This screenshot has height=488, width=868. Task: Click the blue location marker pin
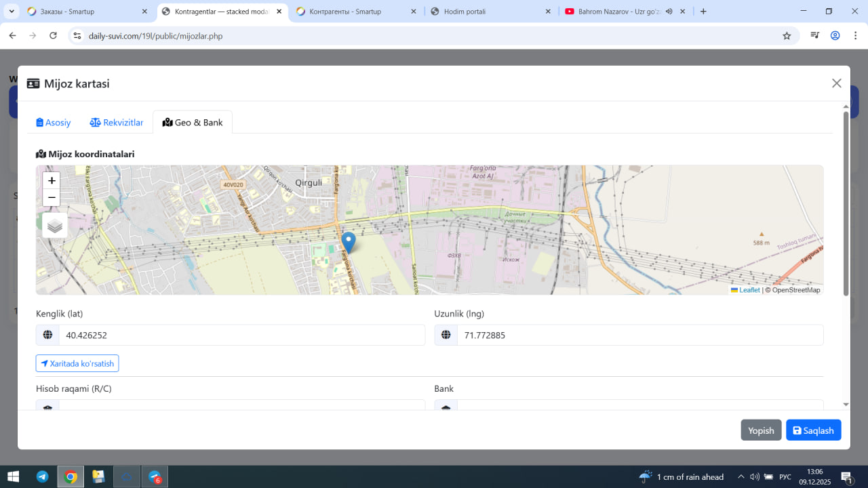point(348,242)
